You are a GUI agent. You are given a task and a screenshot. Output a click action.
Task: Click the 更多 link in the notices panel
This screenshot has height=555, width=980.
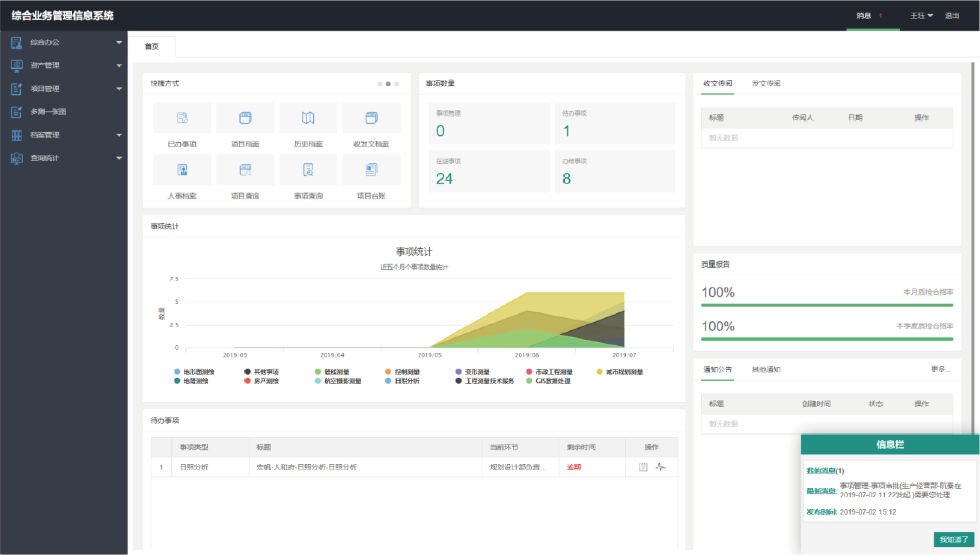click(940, 369)
